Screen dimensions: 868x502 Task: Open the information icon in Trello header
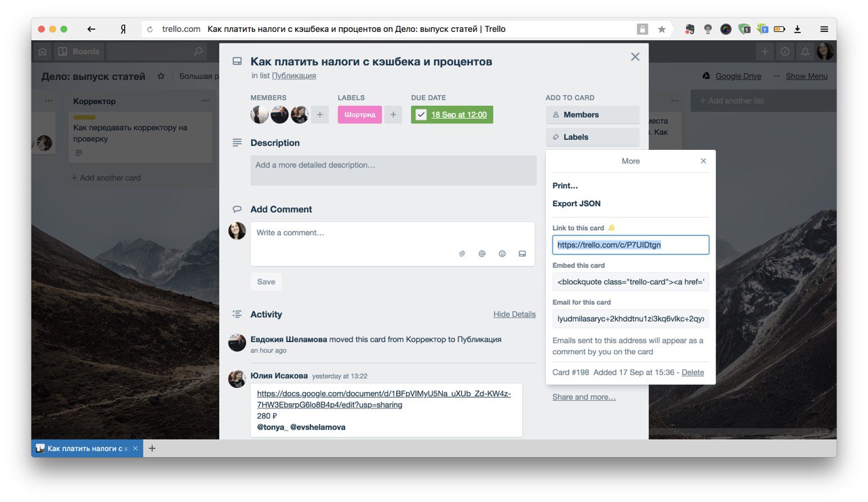[x=785, y=52]
